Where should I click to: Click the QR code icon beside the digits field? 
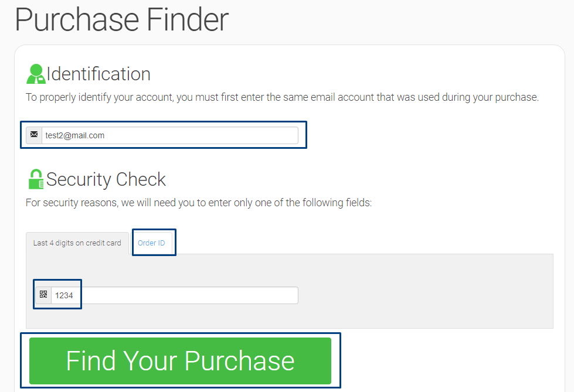43,295
